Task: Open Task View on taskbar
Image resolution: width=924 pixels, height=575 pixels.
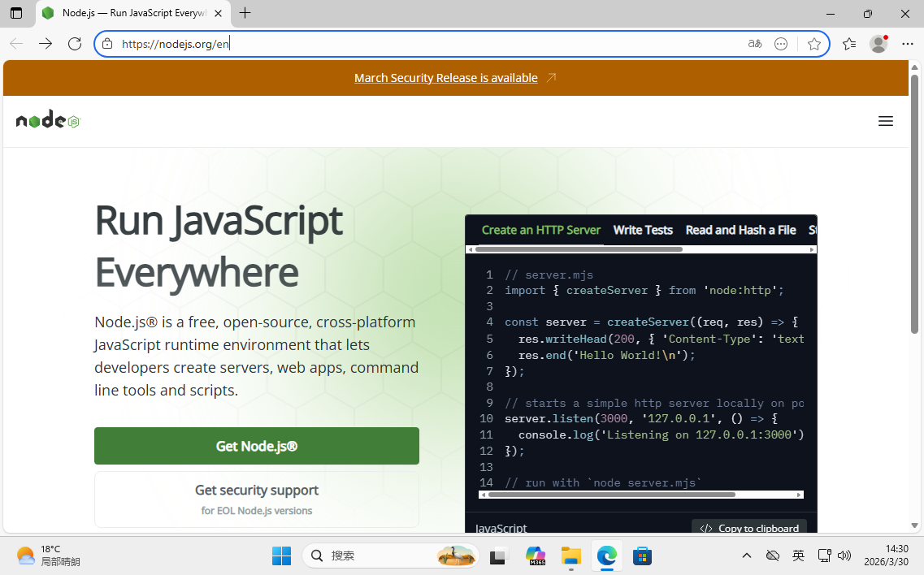Action: 499,556
